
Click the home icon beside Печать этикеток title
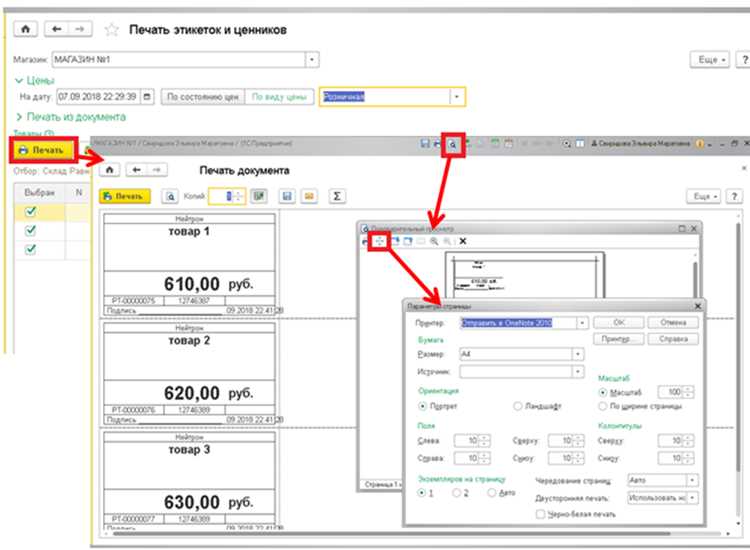tap(25, 29)
